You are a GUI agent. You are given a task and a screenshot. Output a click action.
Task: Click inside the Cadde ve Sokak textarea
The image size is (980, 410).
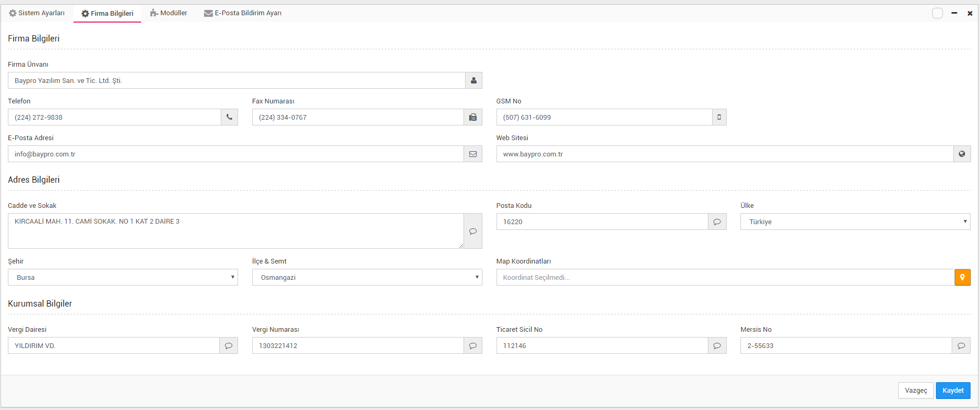tap(236, 231)
